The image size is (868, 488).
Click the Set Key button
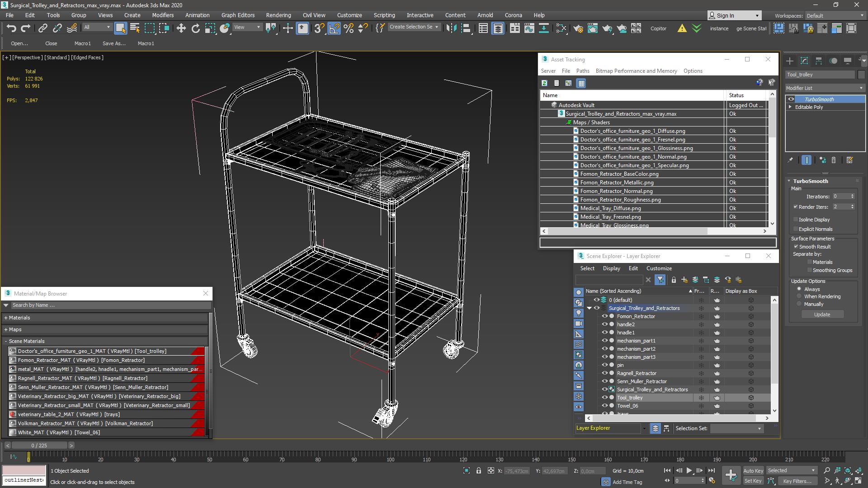753,481
